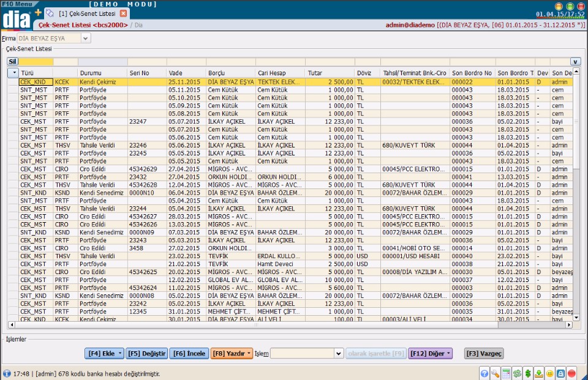Image resolution: width=588 pixels, height=380 pixels.
Task: Click the [F3] Vazgeç button
Action: coord(484,354)
